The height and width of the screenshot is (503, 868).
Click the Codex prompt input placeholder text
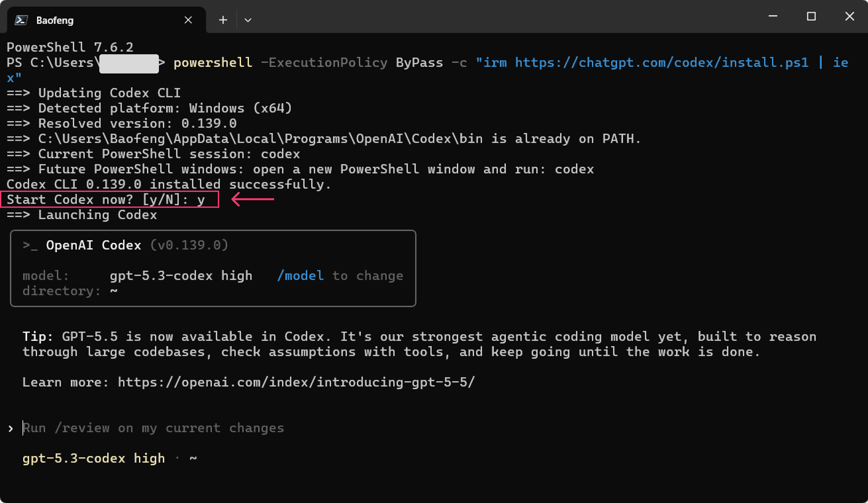tap(153, 428)
